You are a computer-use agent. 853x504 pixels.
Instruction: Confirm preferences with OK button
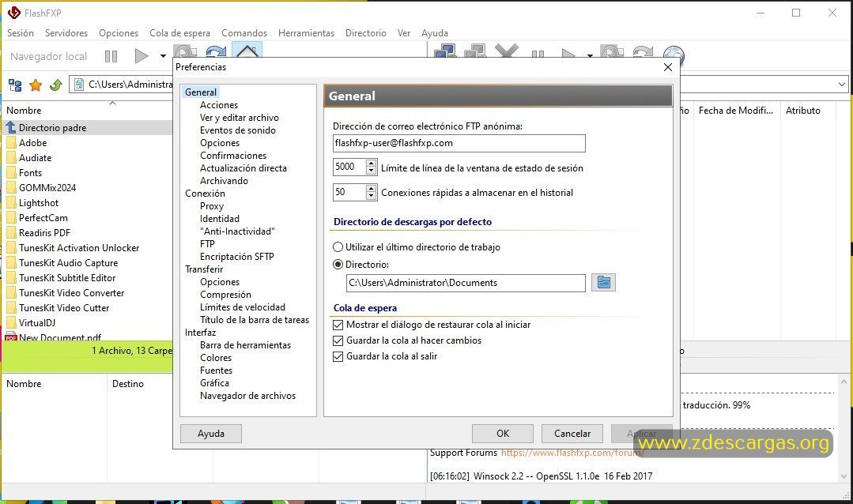tap(503, 434)
